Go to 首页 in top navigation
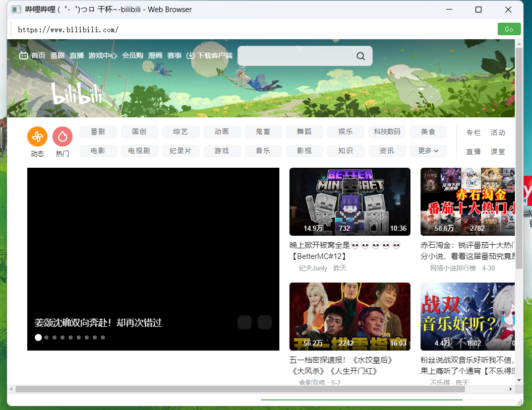This screenshot has width=532, height=410. pos(38,55)
